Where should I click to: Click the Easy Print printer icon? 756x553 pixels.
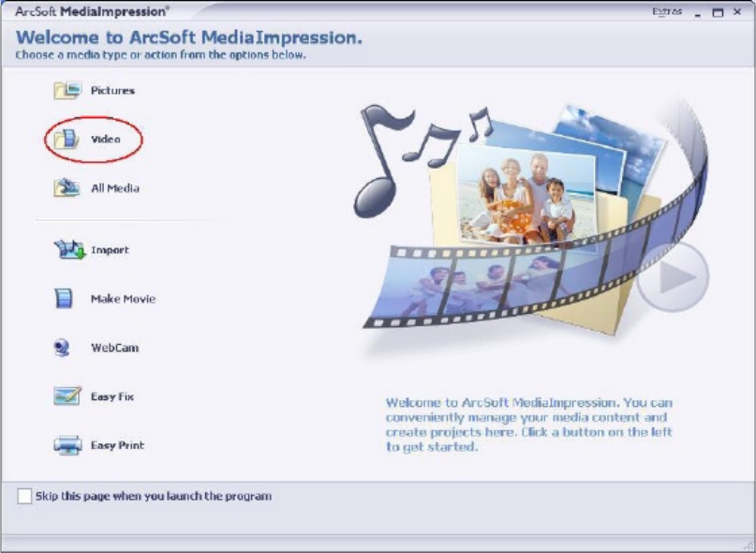[x=67, y=445]
